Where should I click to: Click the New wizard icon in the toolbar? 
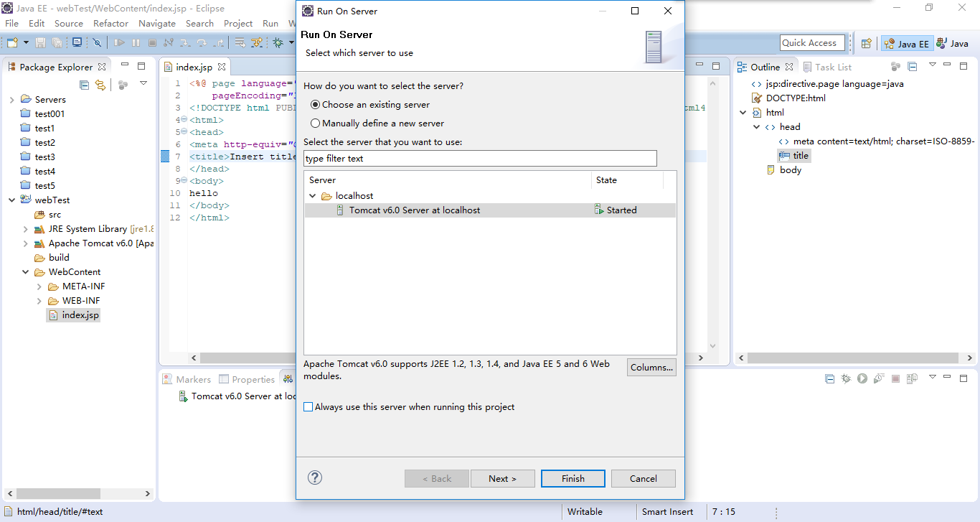click(x=12, y=43)
